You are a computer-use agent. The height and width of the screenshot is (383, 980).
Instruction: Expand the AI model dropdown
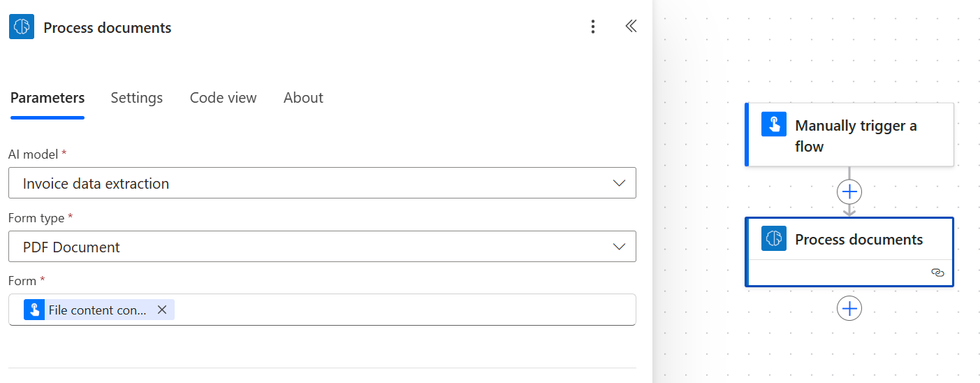tap(618, 183)
